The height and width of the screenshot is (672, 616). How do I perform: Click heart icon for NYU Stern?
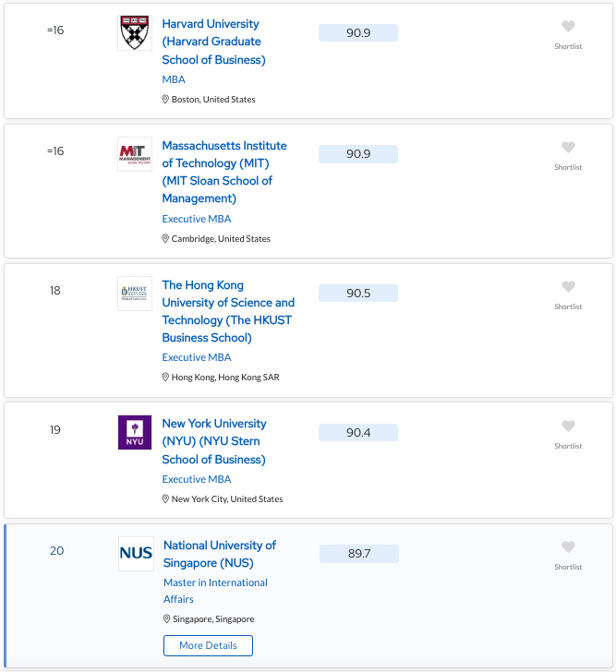(568, 426)
